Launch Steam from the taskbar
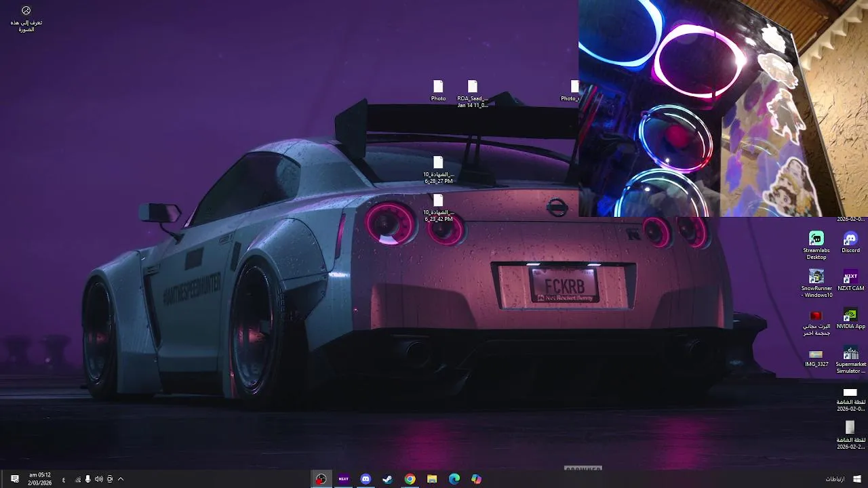 pyautogui.click(x=388, y=479)
